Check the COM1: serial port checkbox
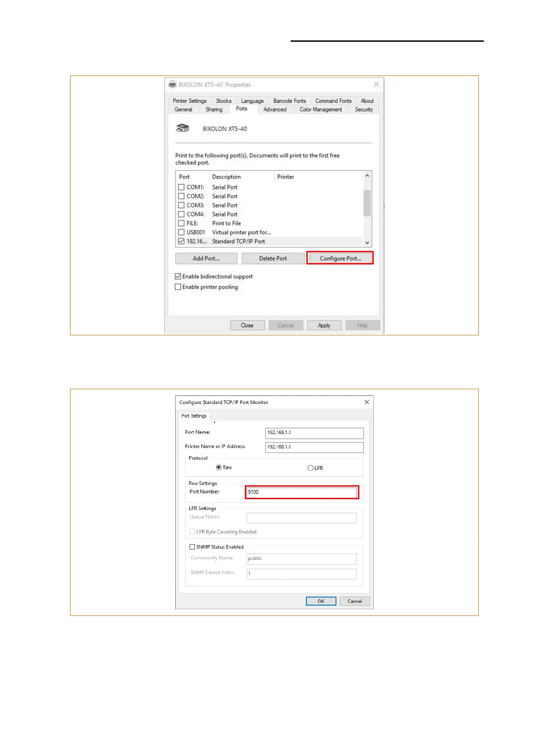 click(181, 187)
